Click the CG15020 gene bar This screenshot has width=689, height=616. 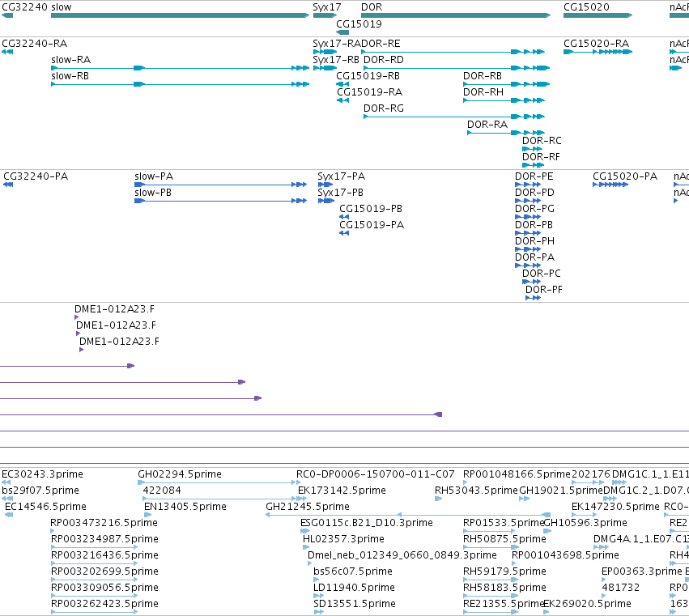(598, 15)
